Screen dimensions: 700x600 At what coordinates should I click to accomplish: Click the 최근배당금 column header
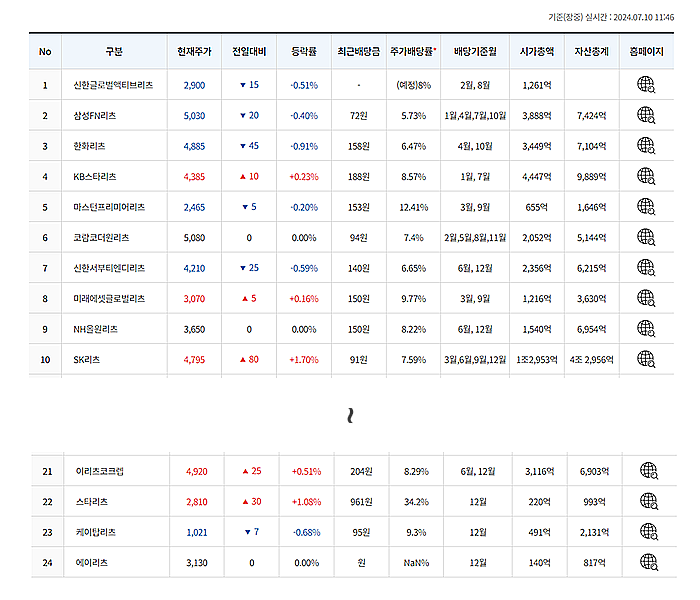click(x=359, y=52)
